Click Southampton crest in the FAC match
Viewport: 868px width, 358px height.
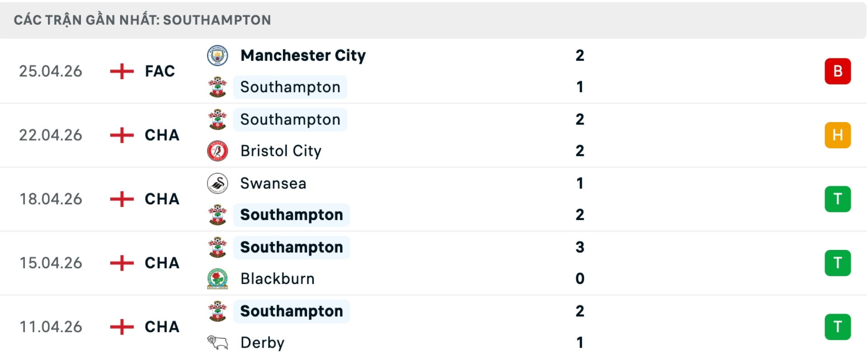click(217, 87)
